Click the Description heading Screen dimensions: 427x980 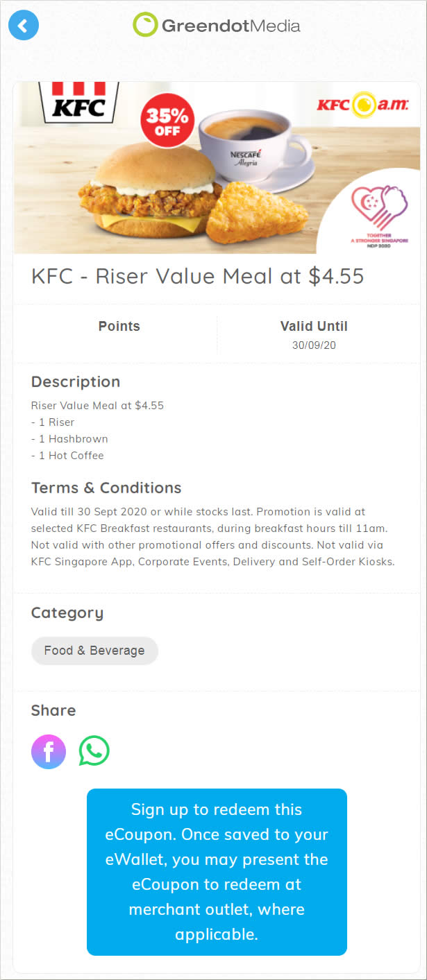click(x=76, y=382)
